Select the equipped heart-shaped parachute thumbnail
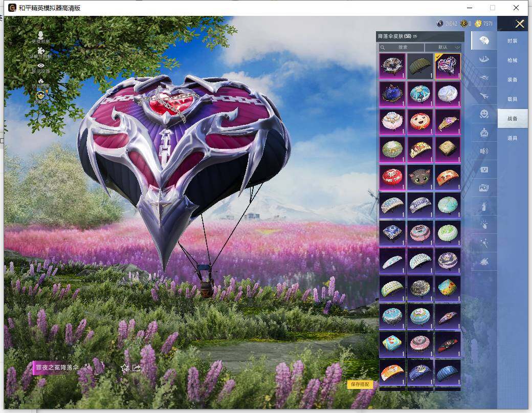This screenshot has height=413, width=532. point(448,66)
